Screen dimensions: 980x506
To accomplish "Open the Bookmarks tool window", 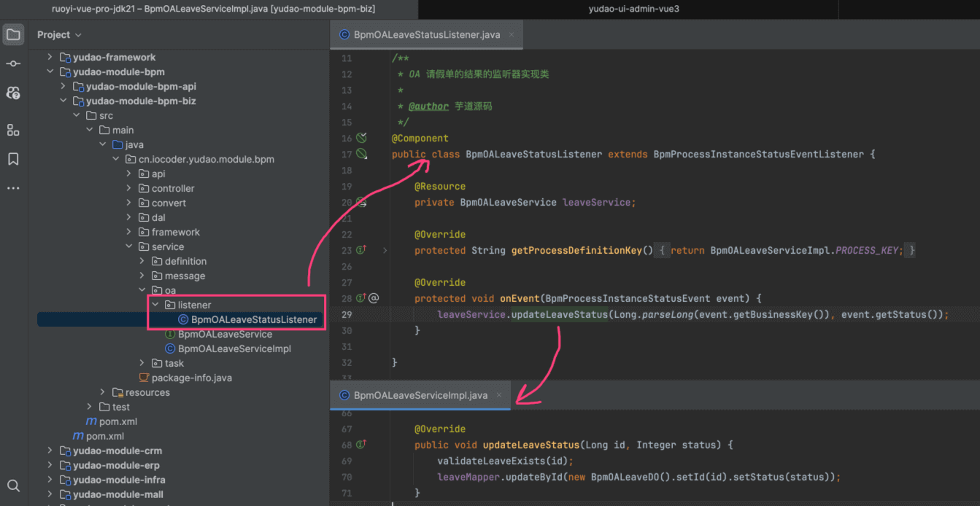I will point(13,159).
